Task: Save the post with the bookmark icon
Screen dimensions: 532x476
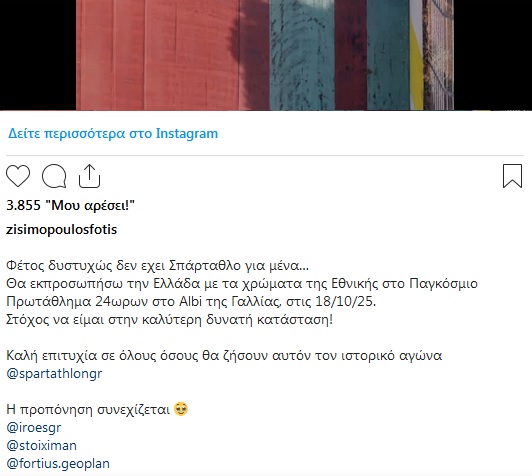Action: [x=512, y=176]
